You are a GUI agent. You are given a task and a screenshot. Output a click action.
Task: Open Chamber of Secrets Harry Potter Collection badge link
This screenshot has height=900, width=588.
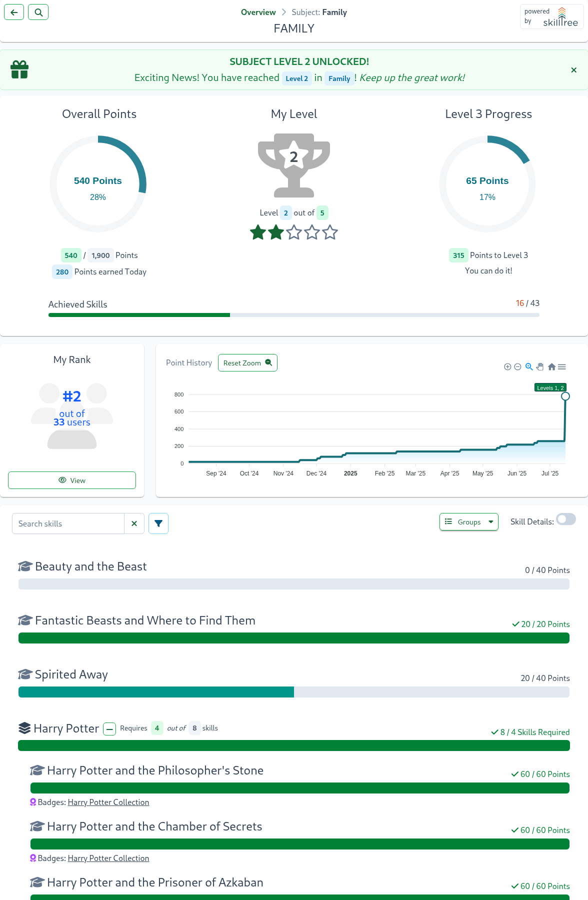point(108,858)
